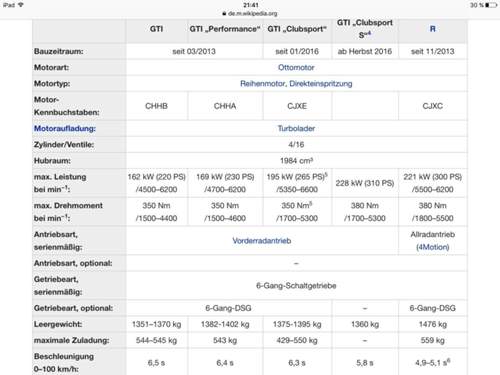Open the Ottomotor link
This screenshot has width=500, height=375.
tap(296, 67)
